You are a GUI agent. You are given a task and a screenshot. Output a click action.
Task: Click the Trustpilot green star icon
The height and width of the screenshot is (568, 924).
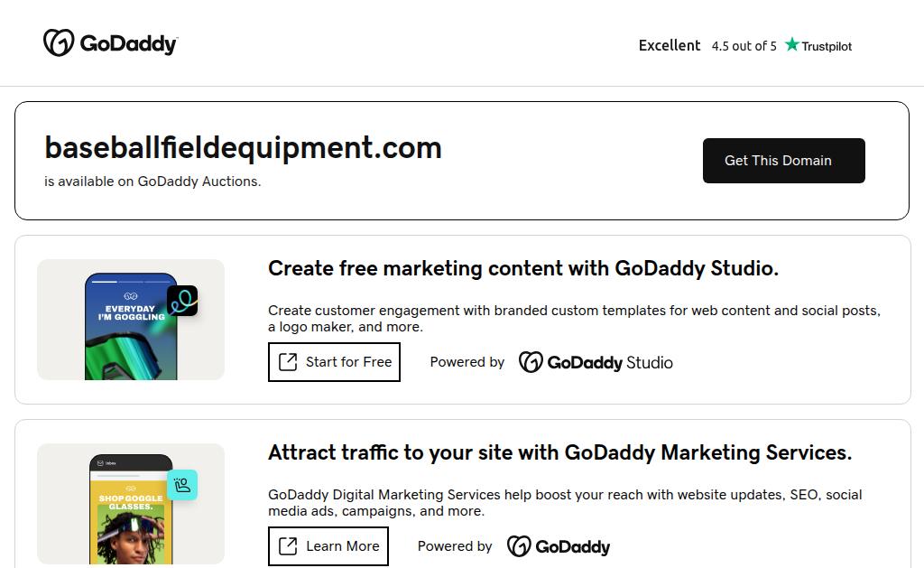(x=792, y=44)
